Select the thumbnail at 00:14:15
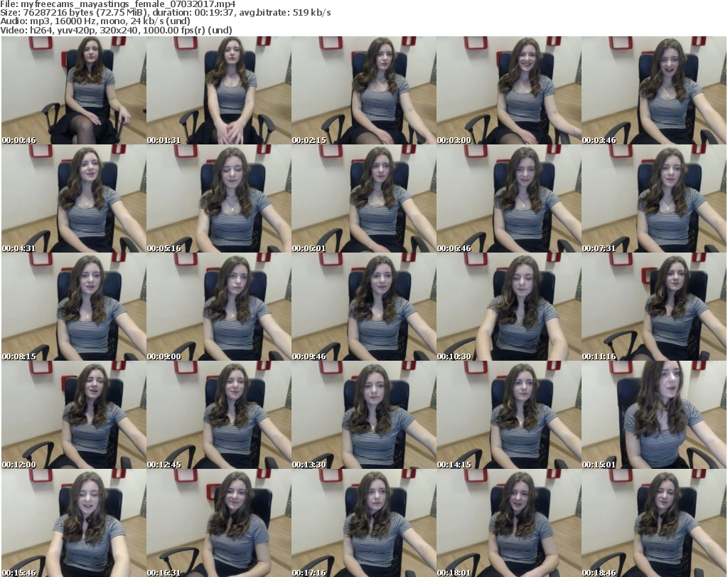This screenshot has width=728, height=577. coord(508,415)
